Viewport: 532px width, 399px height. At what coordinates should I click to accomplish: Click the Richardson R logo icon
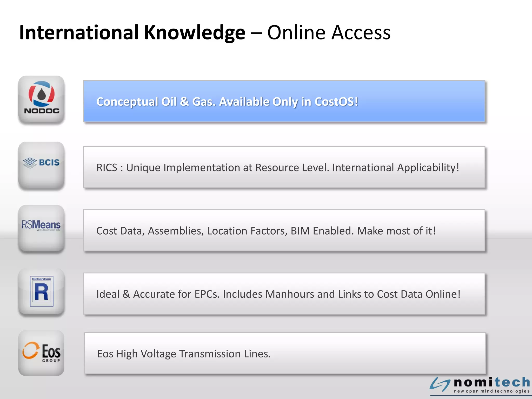pos(41,291)
